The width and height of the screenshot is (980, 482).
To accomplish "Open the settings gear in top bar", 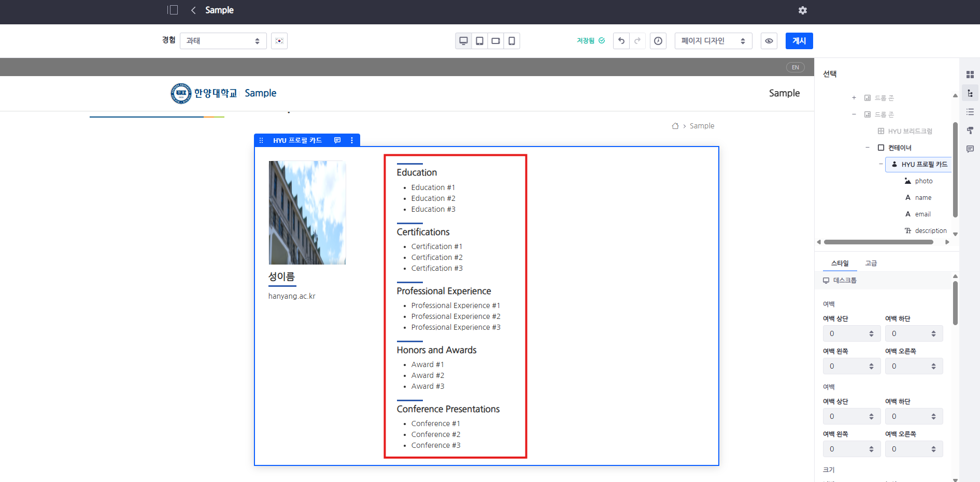I will tap(802, 10).
